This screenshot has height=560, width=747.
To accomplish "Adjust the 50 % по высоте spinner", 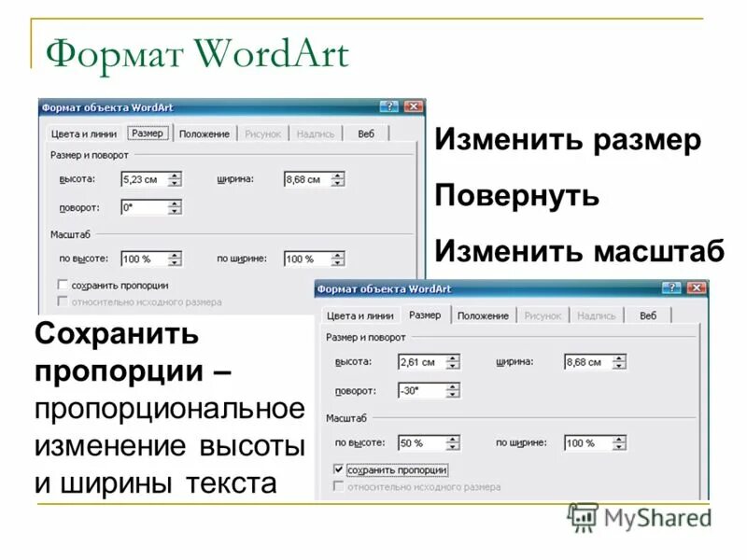I will pos(453,442).
